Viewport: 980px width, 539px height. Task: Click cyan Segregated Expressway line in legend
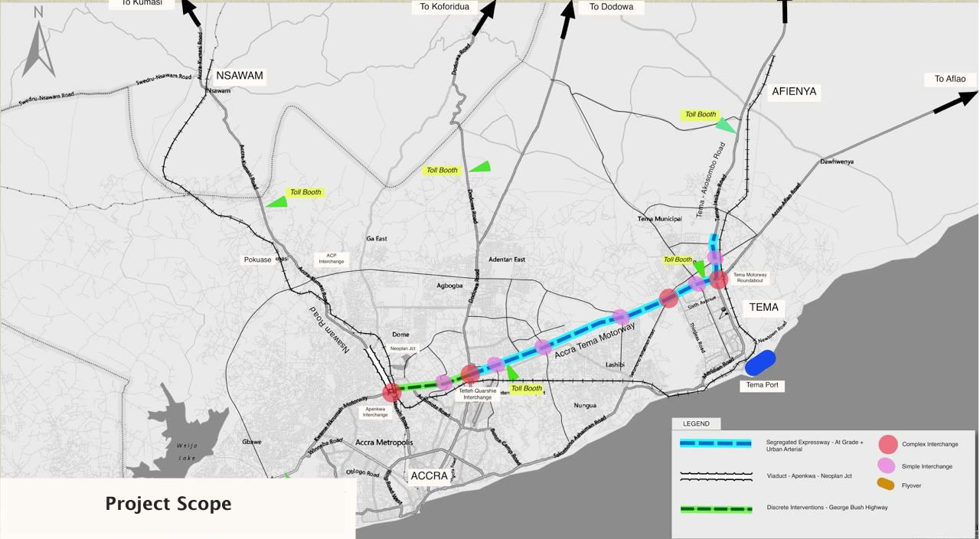(715, 443)
